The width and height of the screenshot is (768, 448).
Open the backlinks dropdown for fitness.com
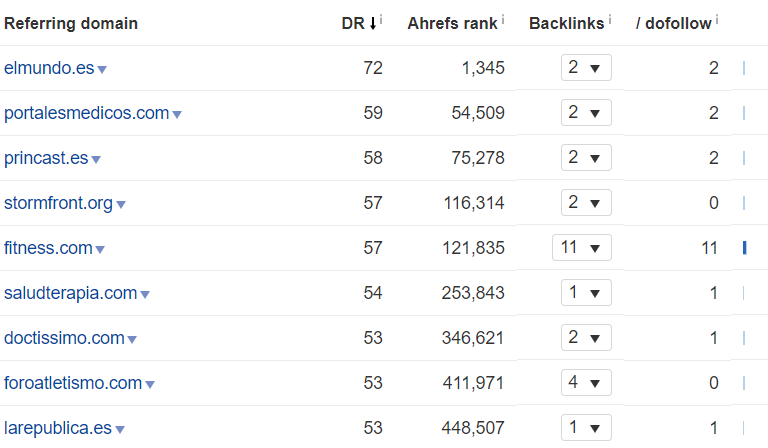coord(582,247)
